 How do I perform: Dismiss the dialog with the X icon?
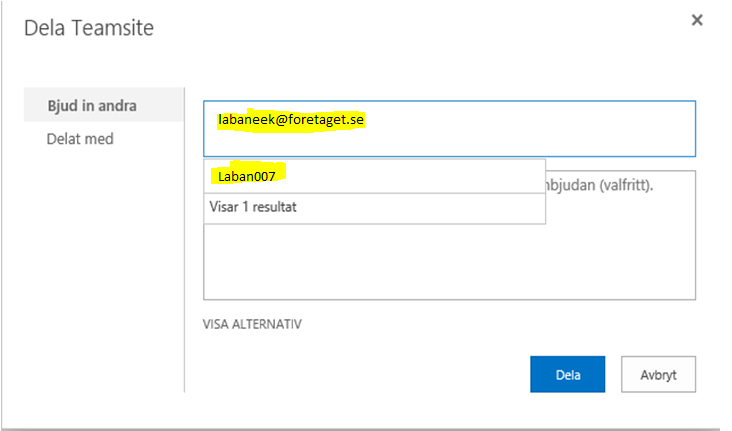point(697,20)
